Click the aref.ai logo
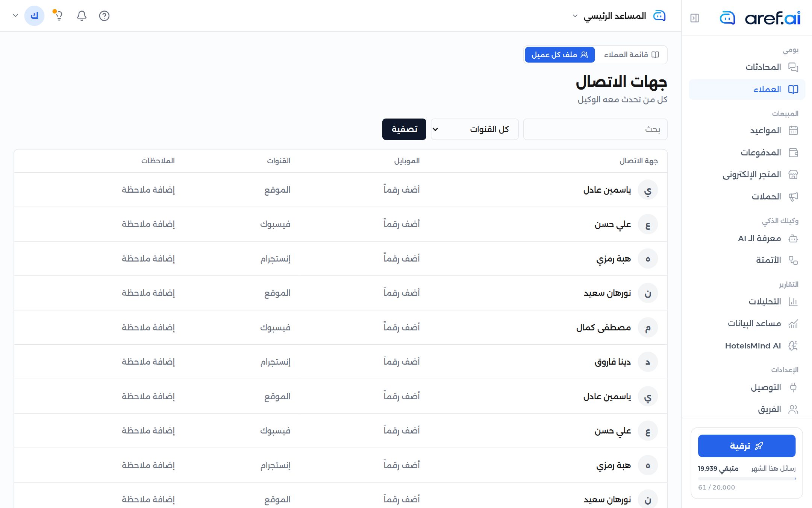Image resolution: width=812 pixels, height=508 pixels. click(x=760, y=18)
